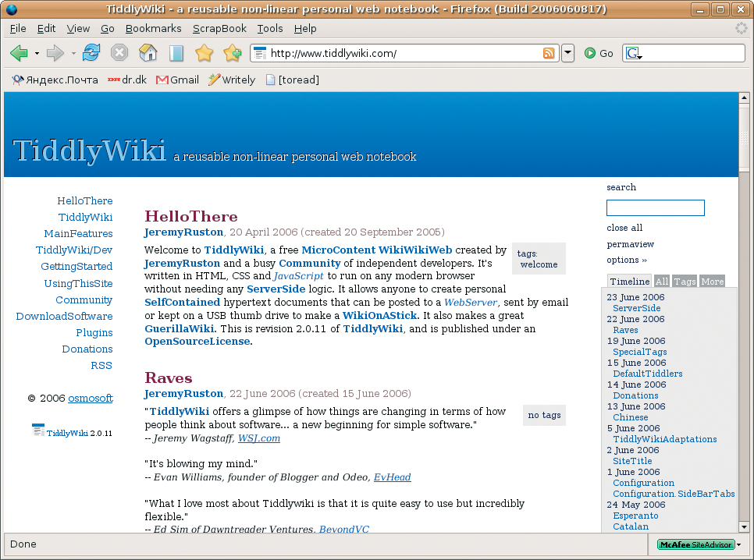Screen dimensions: 754x560
Task: Open the Google search engine selector
Action: click(634, 53)
